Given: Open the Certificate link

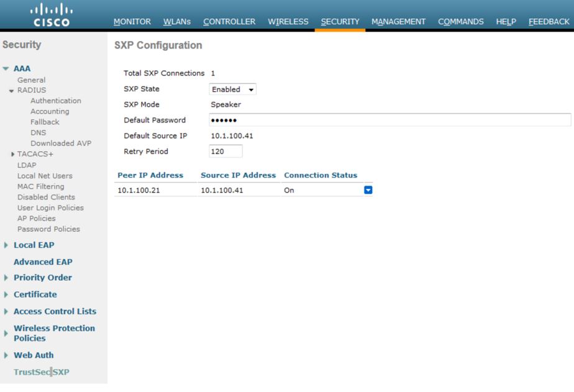Looking at the screenshot, I should pyautogui.click(x=35, y=294).
